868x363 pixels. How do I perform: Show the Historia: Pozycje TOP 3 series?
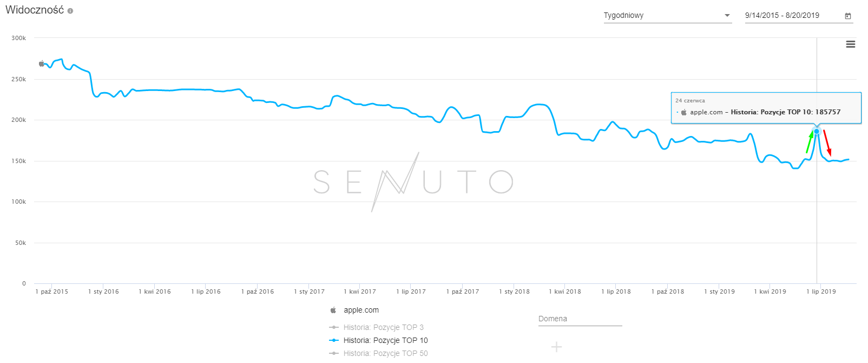point(383,327)
